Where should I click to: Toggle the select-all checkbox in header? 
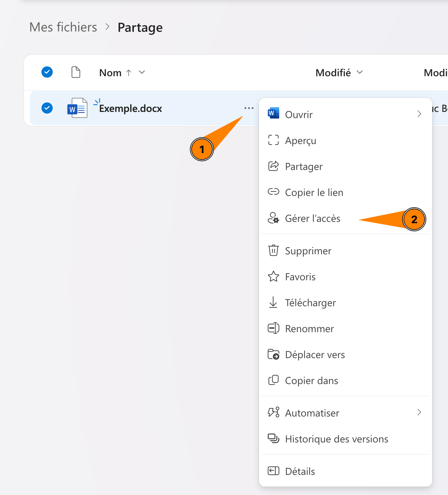click(x=47, y=72)
